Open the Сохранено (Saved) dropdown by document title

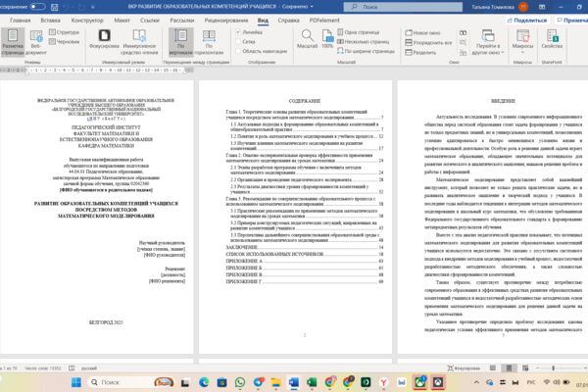297,7
